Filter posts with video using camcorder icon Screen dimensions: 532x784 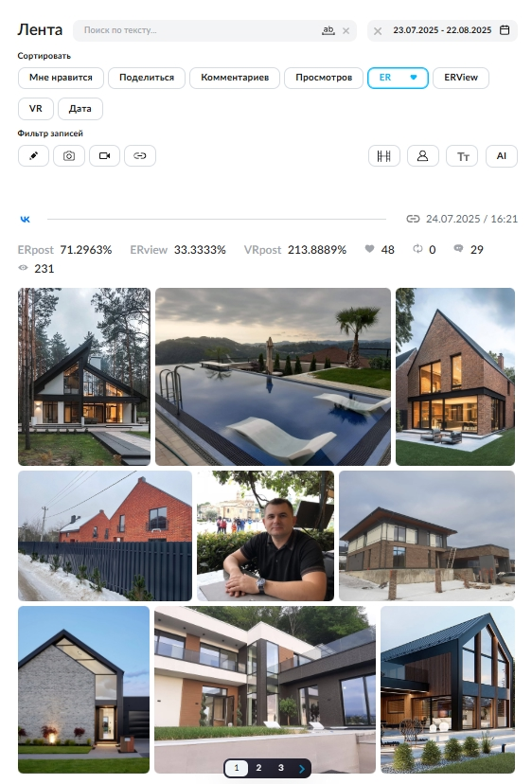(x=104, y=156)
